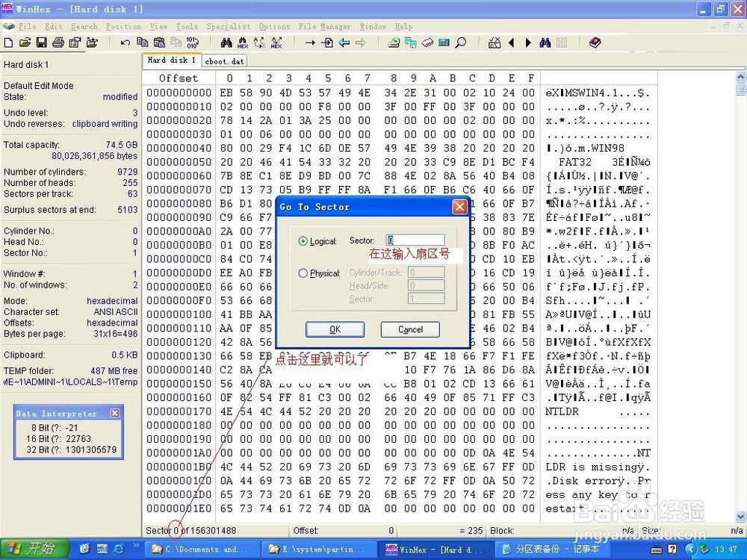Switch to the cboot.dat tab
Screen dimensions: 747x560
(x=224, y=61)
